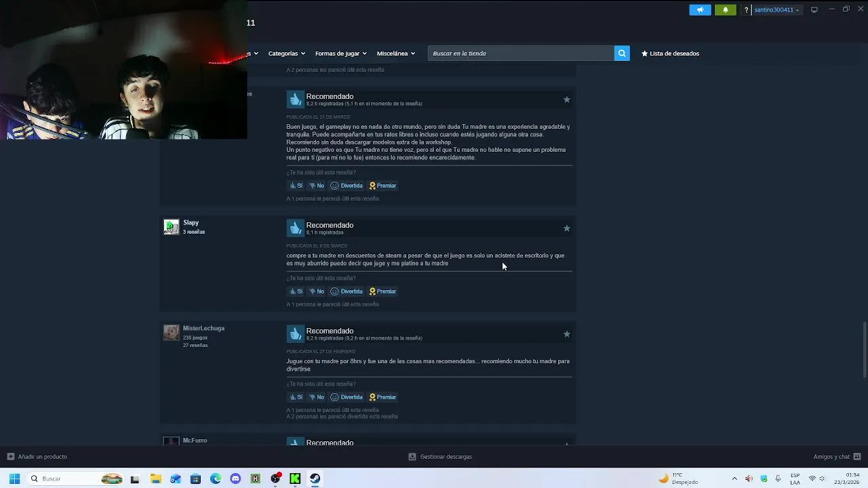The height and width of the screenshot is (488, 868).
Task: Open Mr.Furro's profile name link
Action: (x=195, y=441)
